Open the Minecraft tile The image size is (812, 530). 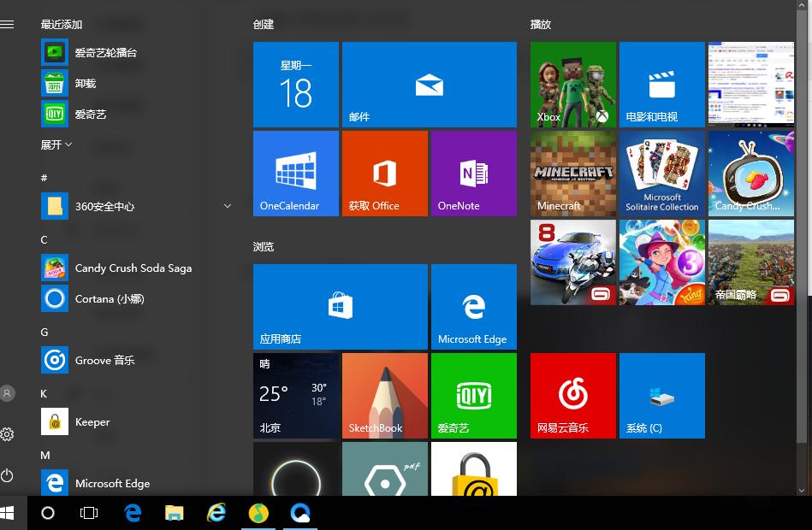click(x=572, y=174)
